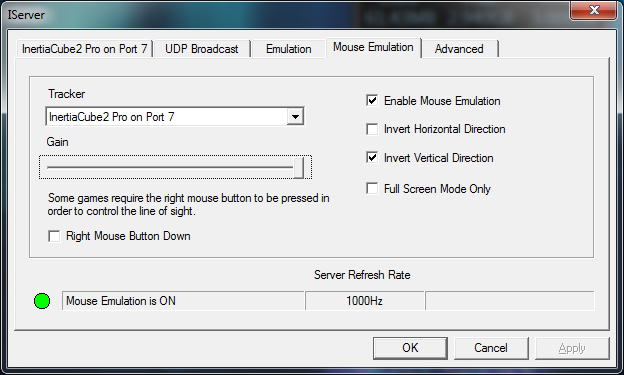Click the Apply button
The height and width of the screenshot is (375, 624).
(x=572, y=348)
